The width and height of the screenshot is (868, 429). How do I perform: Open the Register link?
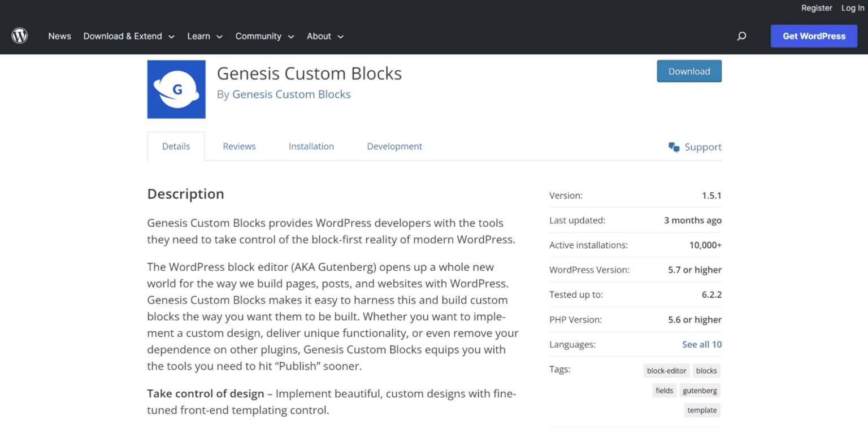tap(817, 8)
